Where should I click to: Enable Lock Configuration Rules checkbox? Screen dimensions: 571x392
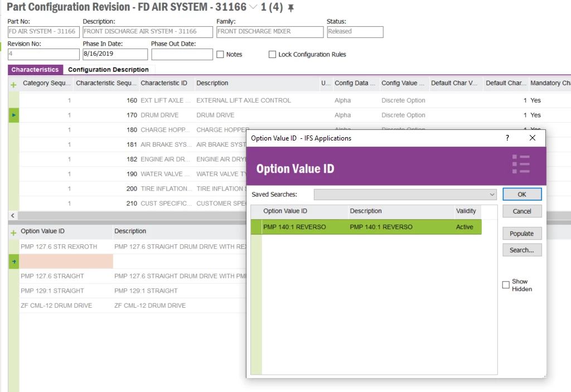[x=272, y=54]
